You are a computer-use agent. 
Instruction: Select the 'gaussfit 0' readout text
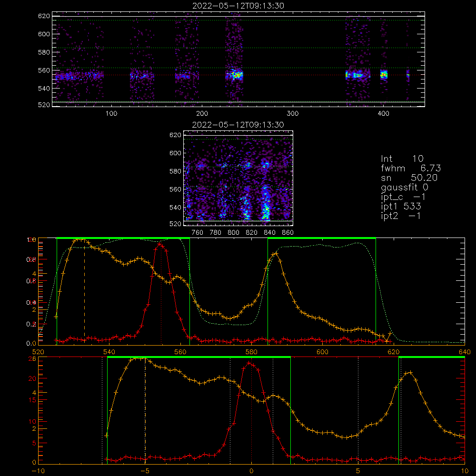pyautogui.click(x=405, y=187)
